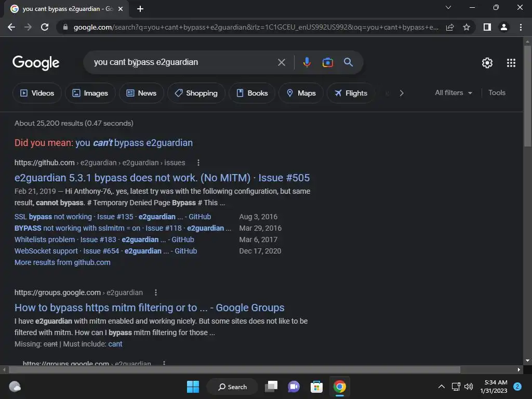Open more options for first groups.google.com result
The width and height of the screenshot is (532, 399).
tap(156, 292)
